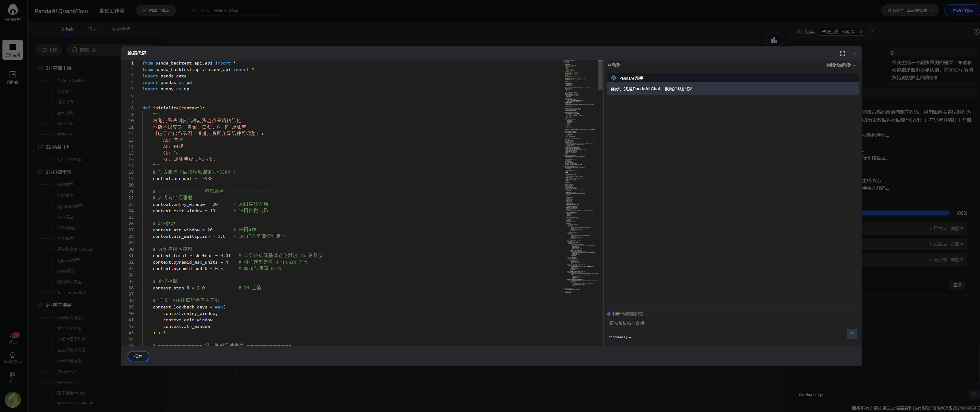Open the 创作者 creator sidebar icon
980x412 pixels.
13,77
